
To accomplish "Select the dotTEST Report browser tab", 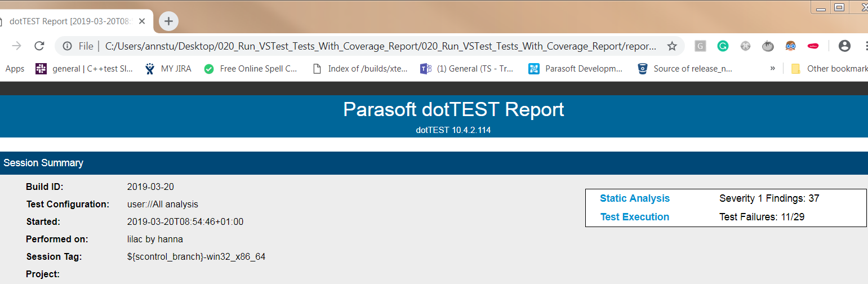I will tap(72, 21).
